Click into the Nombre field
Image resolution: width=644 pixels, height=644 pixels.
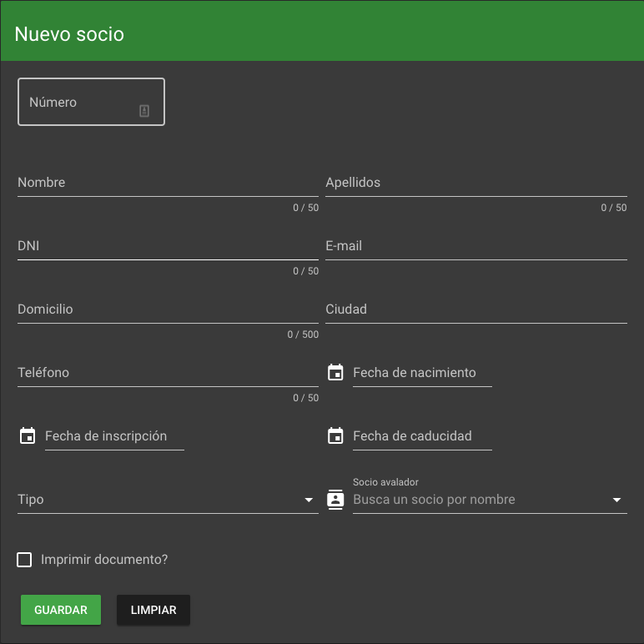[168, 183]
